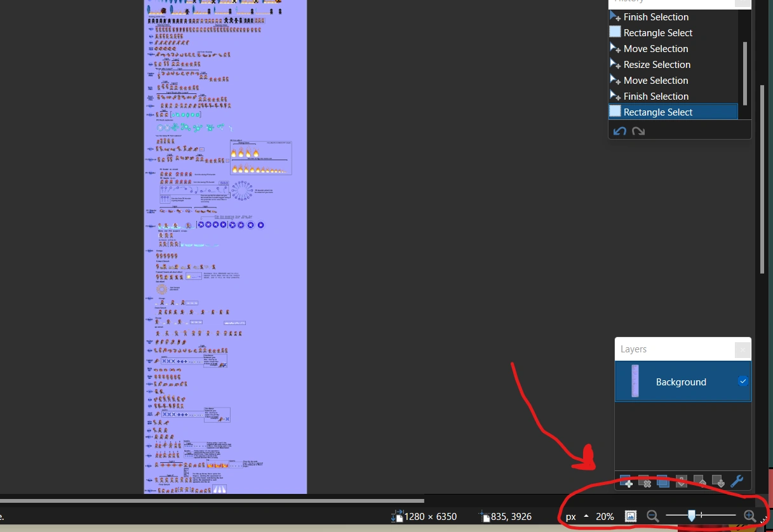The height and width of the screenshot is (532, 773).
Task: Open layer properties wrench icon
Action: click(x=737, y=481)
